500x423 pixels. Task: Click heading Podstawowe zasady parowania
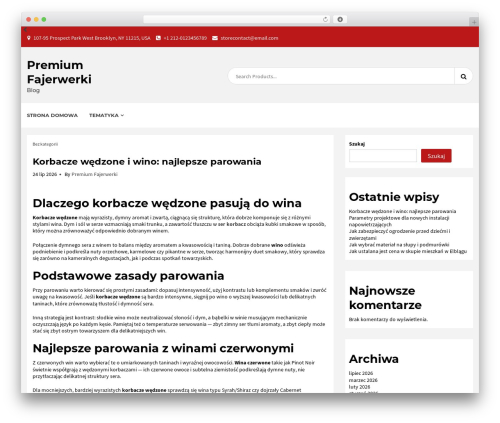click(128, 276)
